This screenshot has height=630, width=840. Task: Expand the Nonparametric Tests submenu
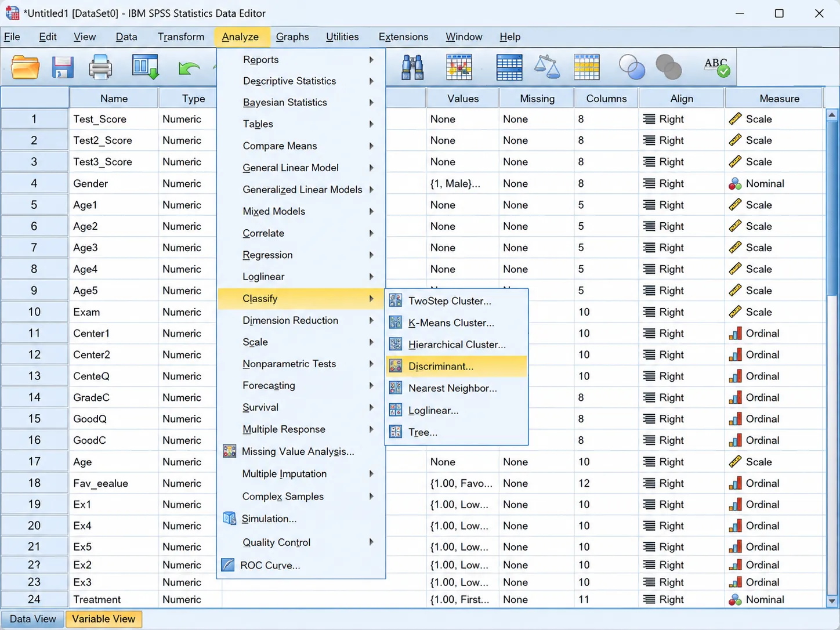pyautogui.click(x=301, y=364)
